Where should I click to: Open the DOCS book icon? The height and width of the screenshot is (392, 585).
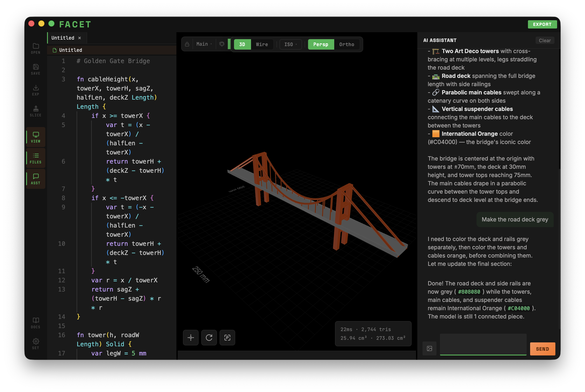pos(36,323)
